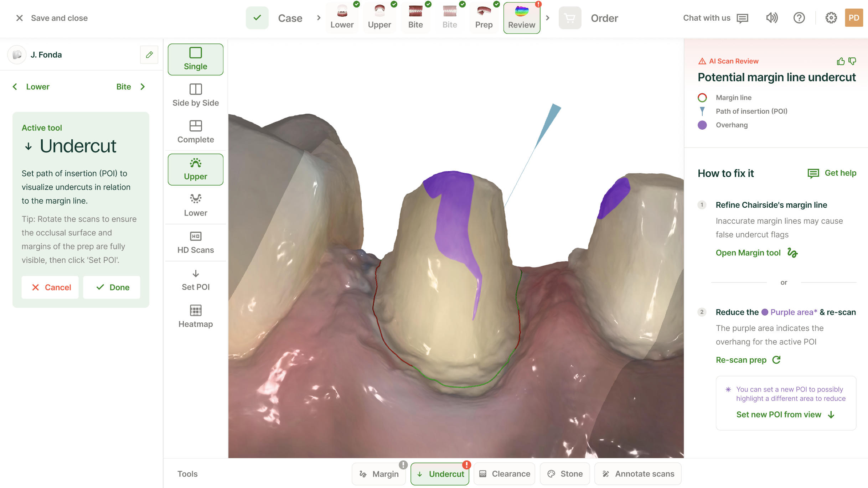This screenshot has height=488, width=868.
Task: Open the settings gear icon
Action: pos(831,18)
